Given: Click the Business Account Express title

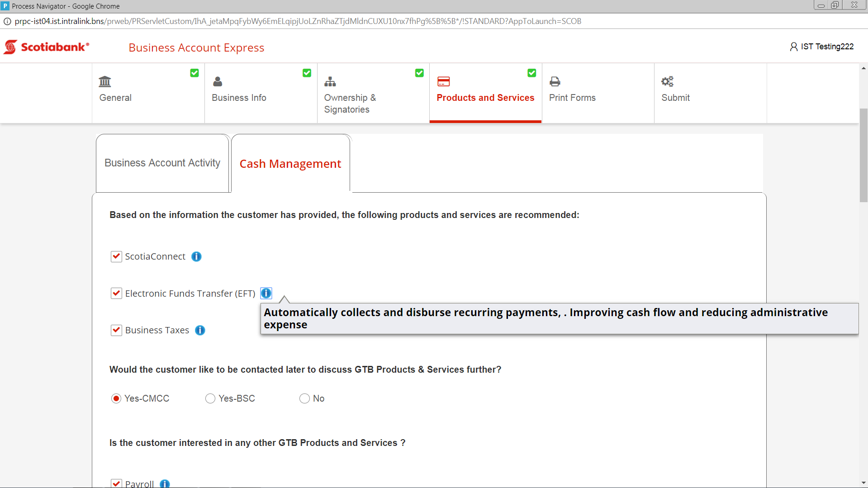Looking at the screenshot, I should [196, 47].
